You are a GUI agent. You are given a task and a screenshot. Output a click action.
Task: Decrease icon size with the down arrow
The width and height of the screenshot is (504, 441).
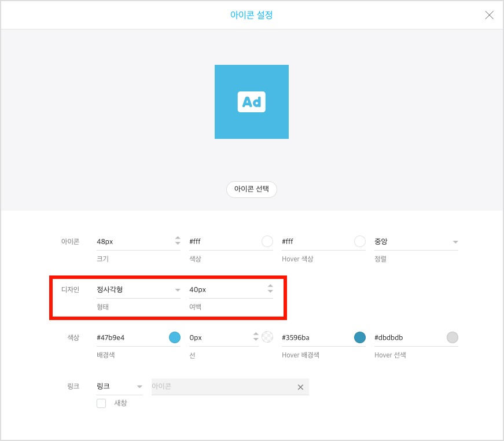click(x=178, y=243)
